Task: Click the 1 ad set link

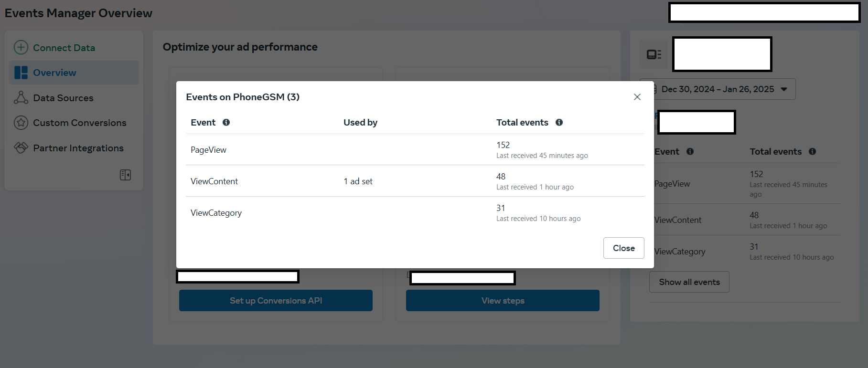Action: point(358,181)
